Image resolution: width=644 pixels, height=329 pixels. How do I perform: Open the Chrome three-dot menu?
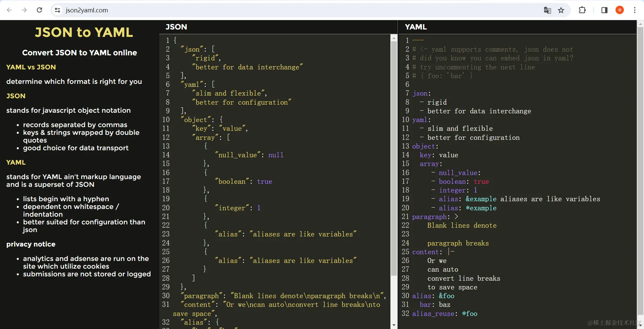tap(635, 10)
